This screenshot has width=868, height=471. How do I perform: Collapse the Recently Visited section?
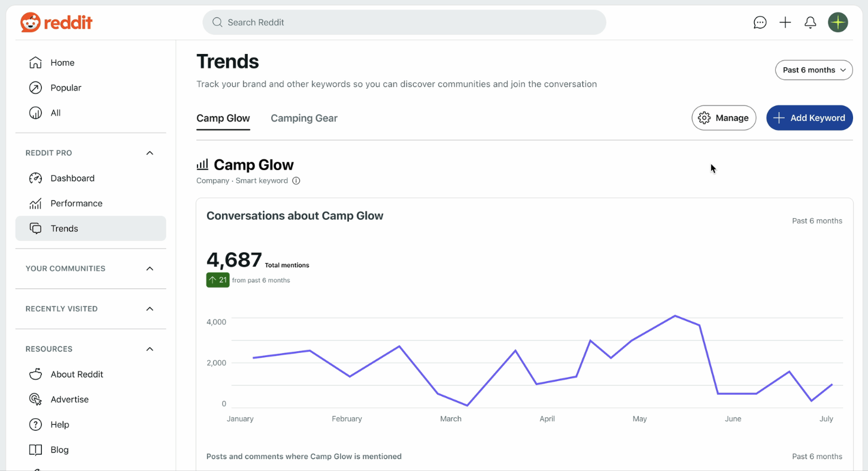point(149,309)
